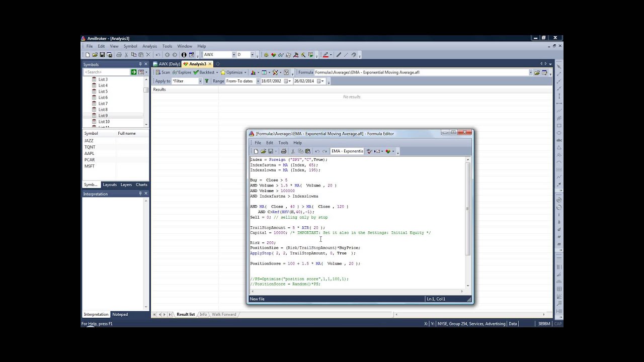Click the Symbols search input field
The image size is (644, 362).
[106, 72]
